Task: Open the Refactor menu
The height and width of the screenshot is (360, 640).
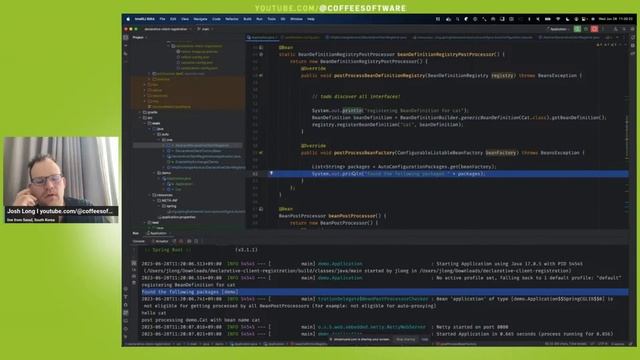Action: [232, 19]
